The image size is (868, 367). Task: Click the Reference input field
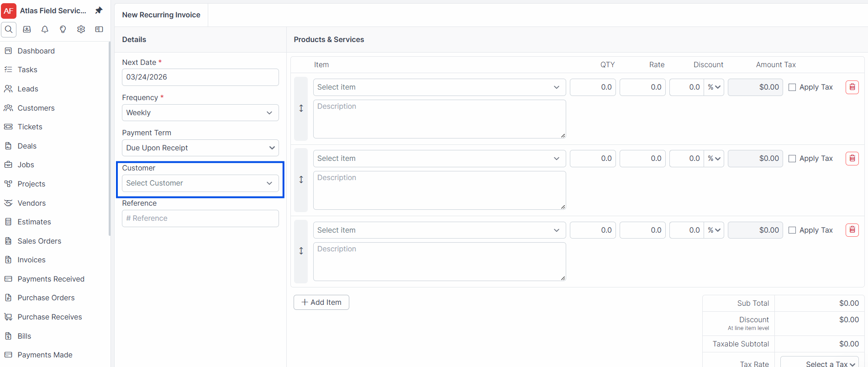pos(200,218)
